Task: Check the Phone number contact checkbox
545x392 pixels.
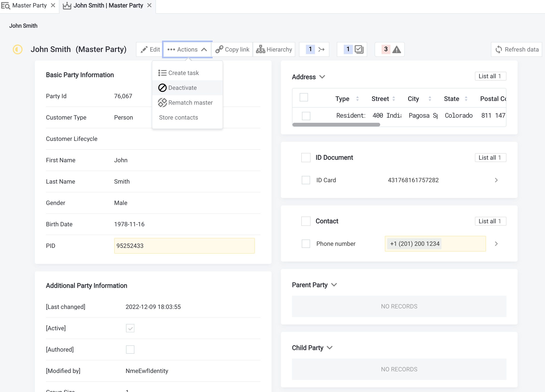Action: (x=306, y=243)
